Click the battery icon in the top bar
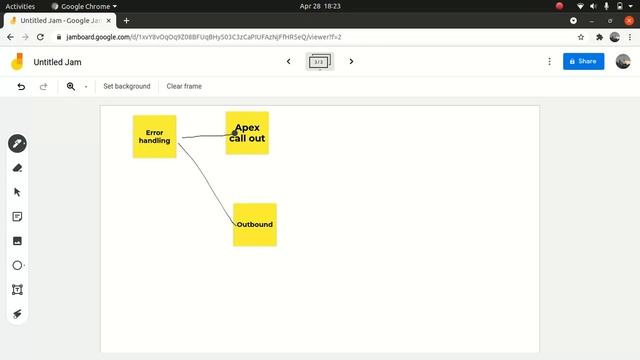The width and height of the screenshot is (640, 360). pos(620,6)
